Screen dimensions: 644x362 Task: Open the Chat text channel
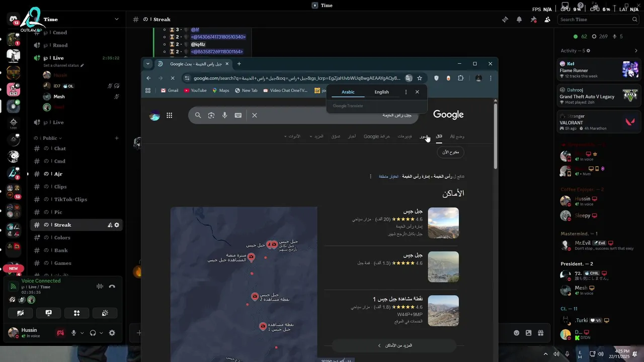77,148
